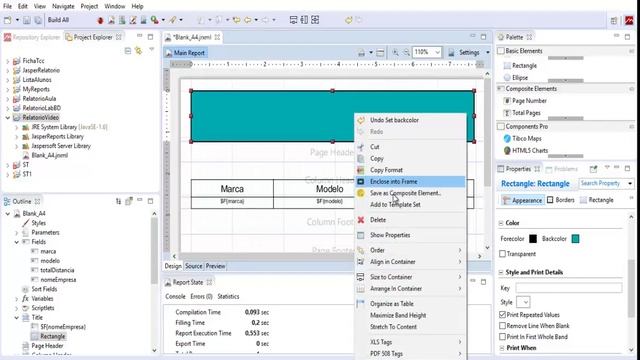640x360 pixels.
Task: Open the Errors (0) tab
Action: [201, 296]
